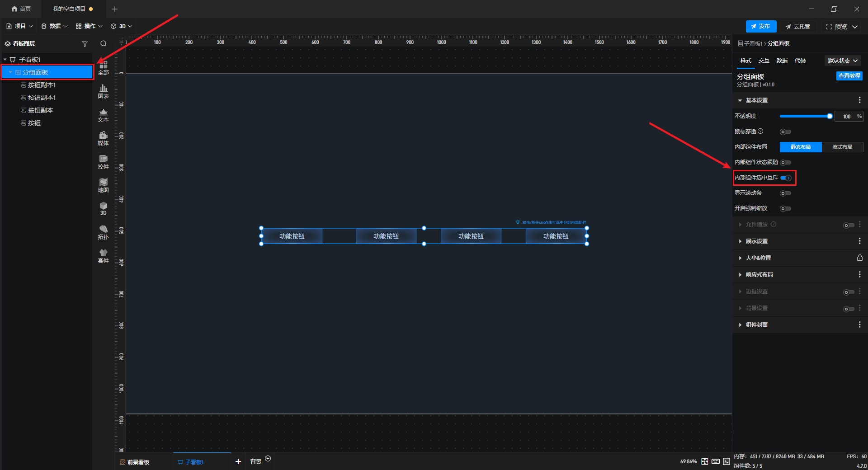Open the 3D component category in sidebar
The width and height of the screenshot is (868, 470).
point(103,208)
